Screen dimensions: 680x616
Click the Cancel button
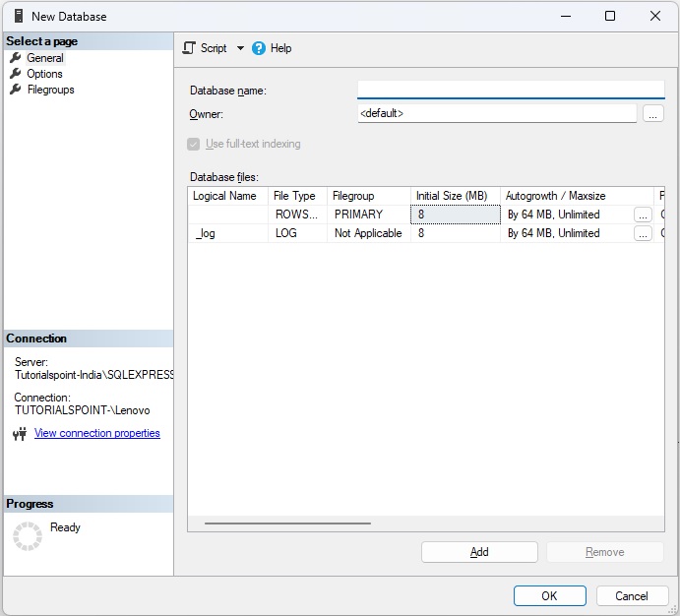coord(632,596)
